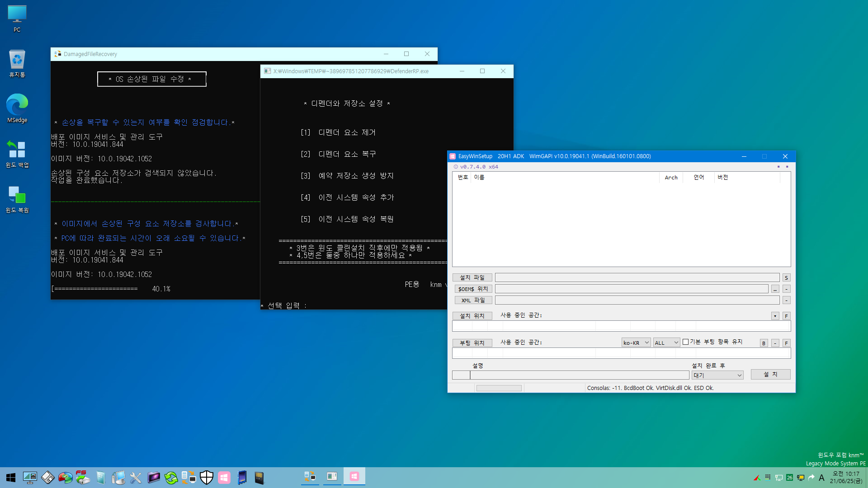
Task: Open the green 26 temperature tray icon
Action: coord(789,478)
